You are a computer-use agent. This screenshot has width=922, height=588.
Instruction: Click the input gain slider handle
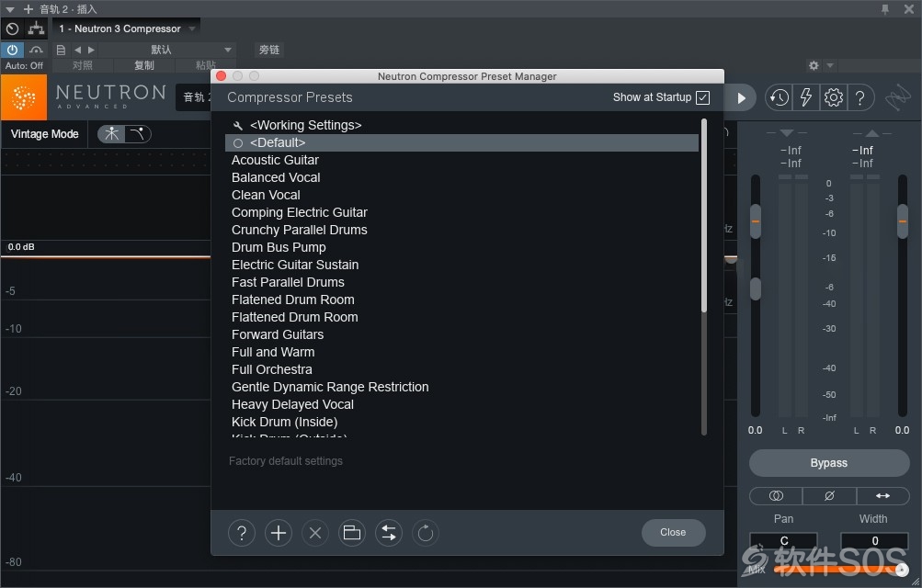(x=756, y=221)
